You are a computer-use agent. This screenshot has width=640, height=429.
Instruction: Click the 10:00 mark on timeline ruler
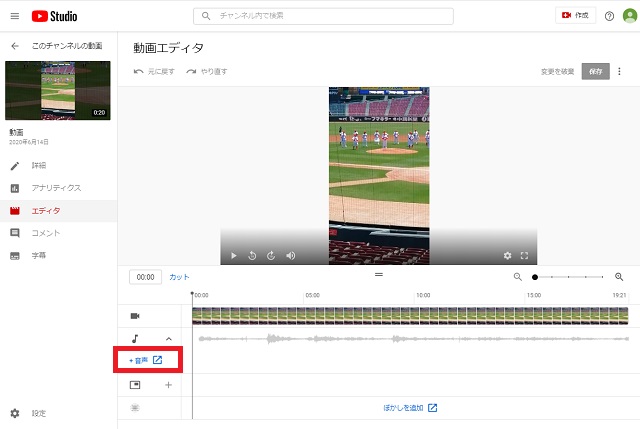423,295
